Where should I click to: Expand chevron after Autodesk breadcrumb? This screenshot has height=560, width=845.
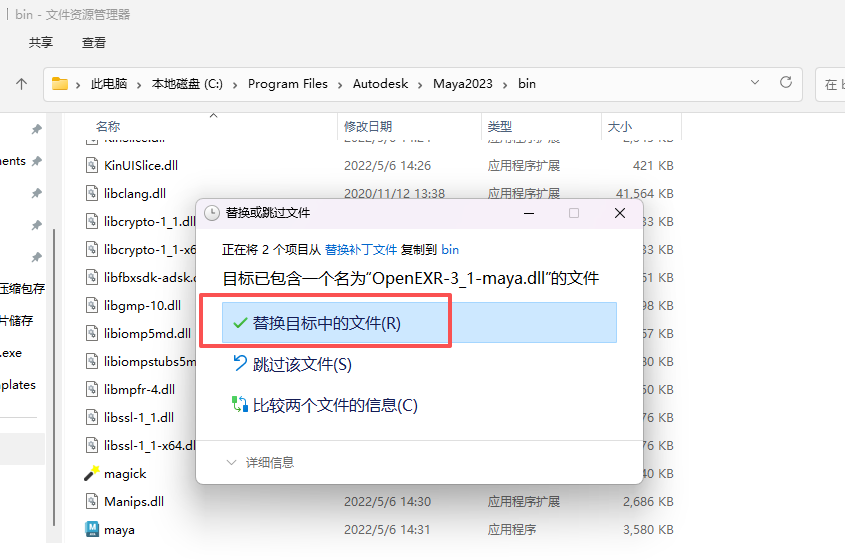coord(420,85)
